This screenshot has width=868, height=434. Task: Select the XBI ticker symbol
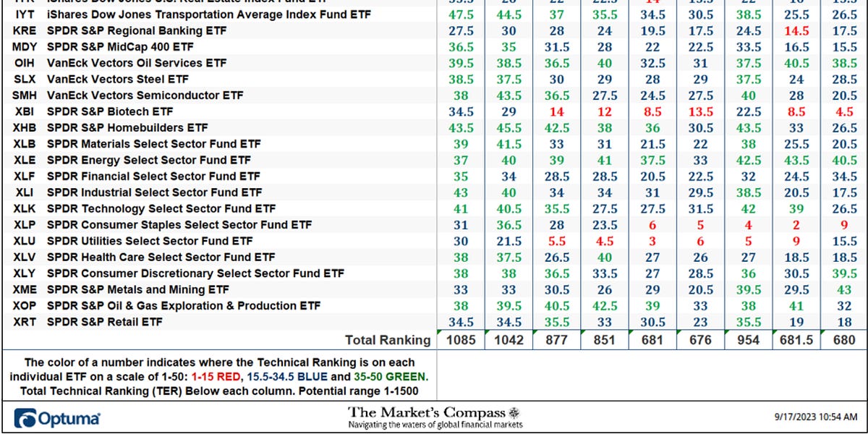[x=24, y=111]
